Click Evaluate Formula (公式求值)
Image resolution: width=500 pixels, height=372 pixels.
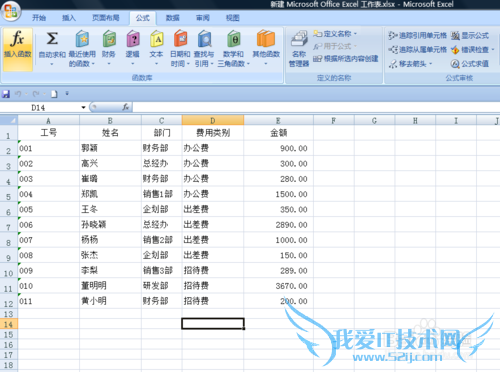coord(470,64)
